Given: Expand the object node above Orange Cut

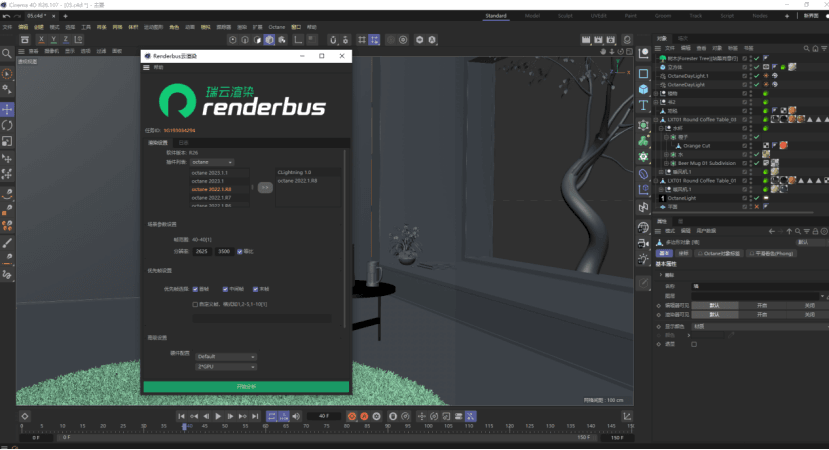Looking at the screenshot, I should [x=666, y=137].
